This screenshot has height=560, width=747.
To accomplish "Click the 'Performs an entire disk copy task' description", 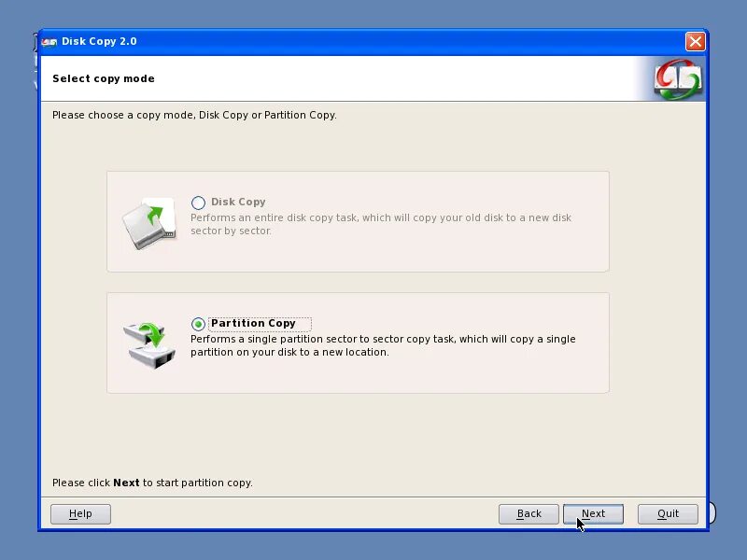I will click(381, 224).
